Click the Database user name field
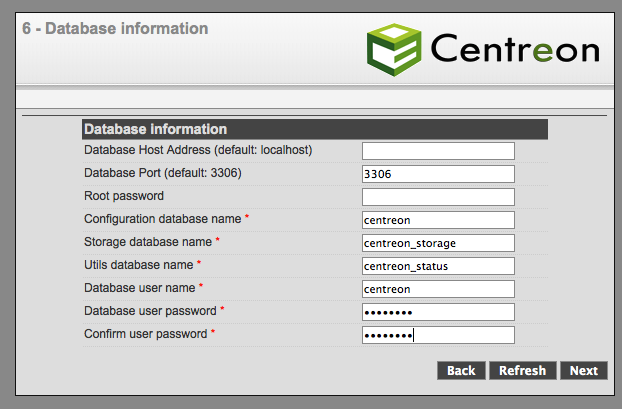The width and height of the screenshot is (622, 409). (438, 289)
